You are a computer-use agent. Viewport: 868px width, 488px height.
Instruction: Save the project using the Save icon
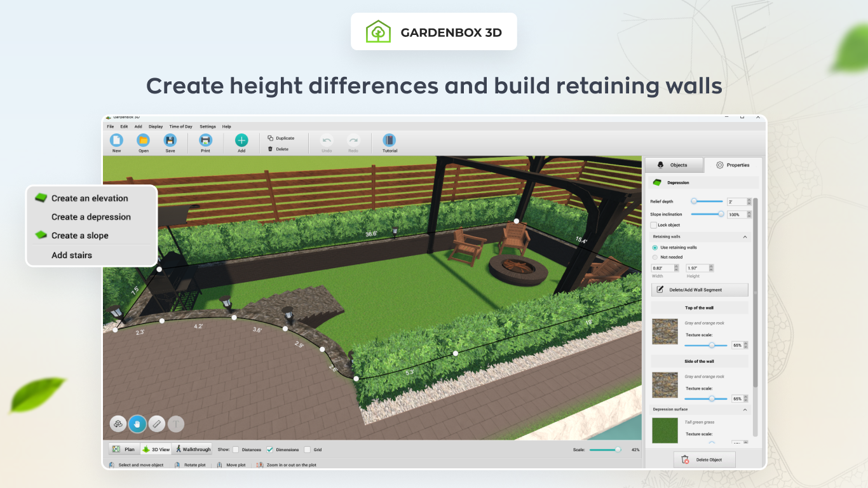(x=170, y=140)
